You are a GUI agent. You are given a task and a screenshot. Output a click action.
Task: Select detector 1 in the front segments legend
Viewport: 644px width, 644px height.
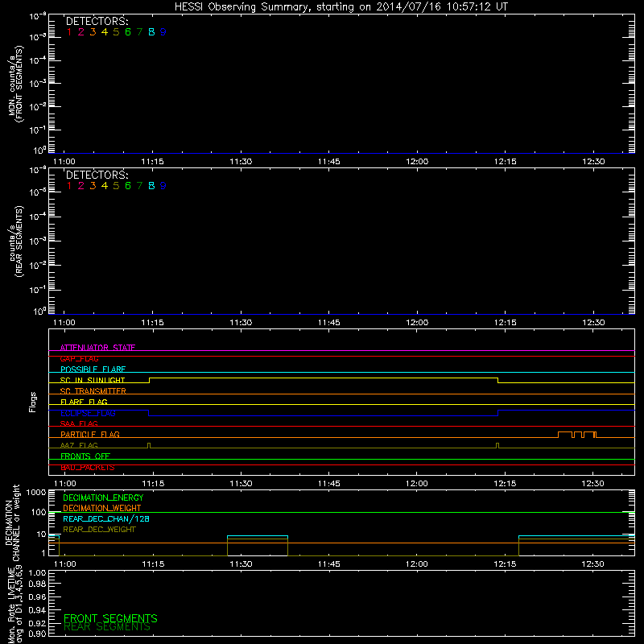coord(69,32)
